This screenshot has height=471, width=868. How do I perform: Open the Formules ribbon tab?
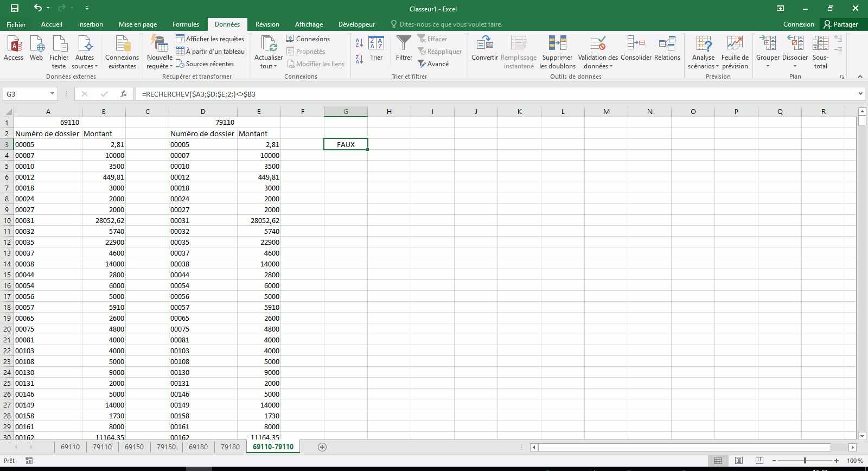(x=186, y=24)
